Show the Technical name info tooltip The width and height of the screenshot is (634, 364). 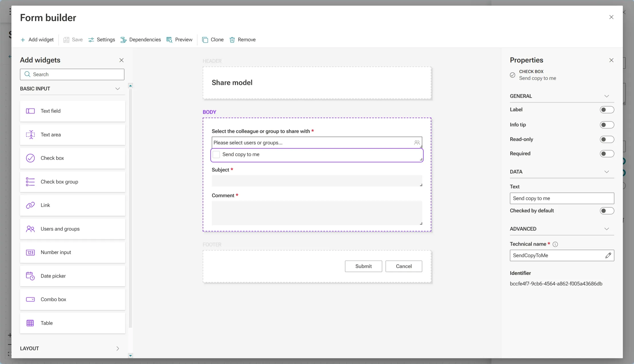[x=555, y=244]
